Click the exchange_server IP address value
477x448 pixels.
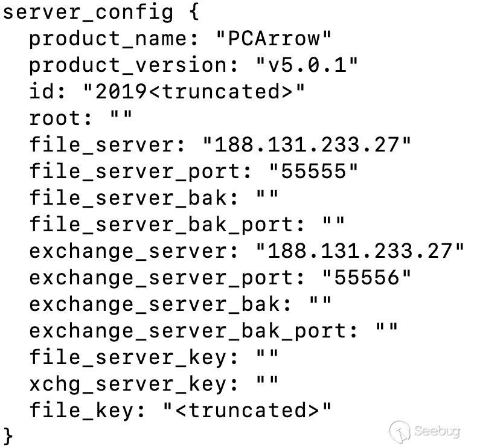360,252
